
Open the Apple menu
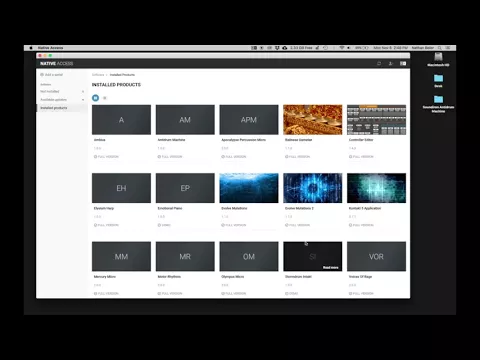point(31,48)
